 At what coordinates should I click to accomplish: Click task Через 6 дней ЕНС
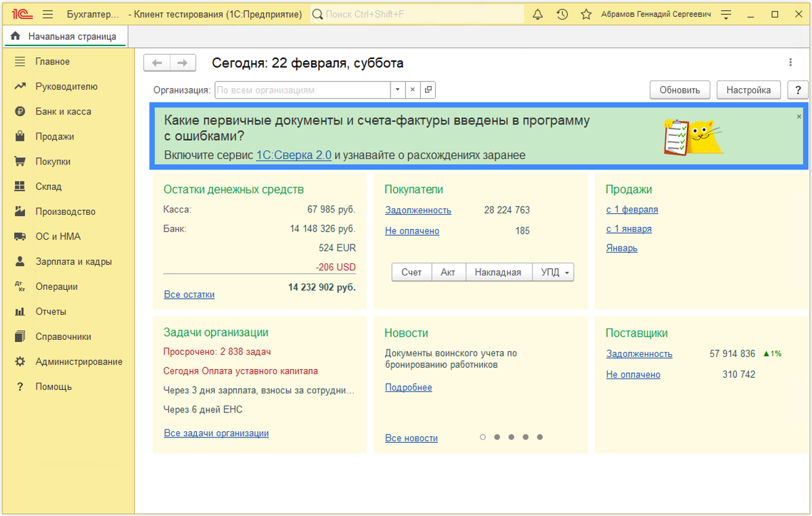[x=203, y=410]
